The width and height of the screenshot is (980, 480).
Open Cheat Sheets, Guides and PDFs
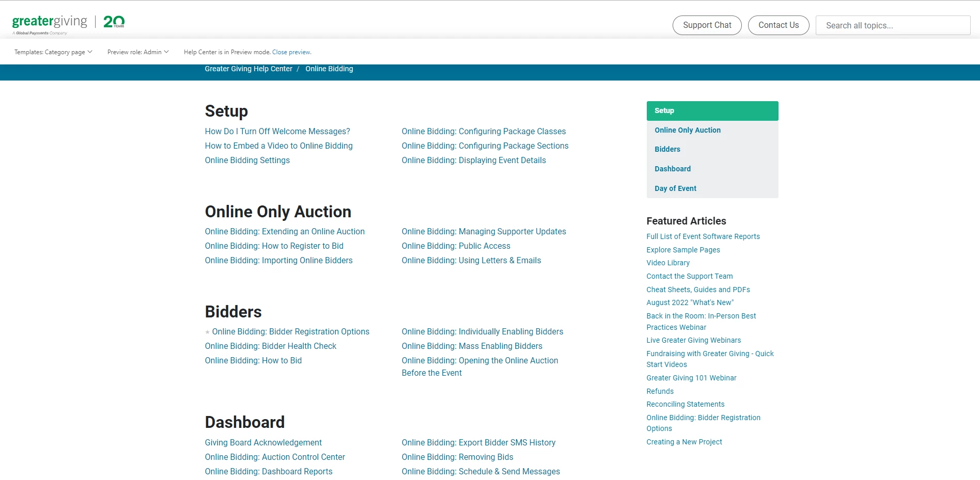(698, 290)
